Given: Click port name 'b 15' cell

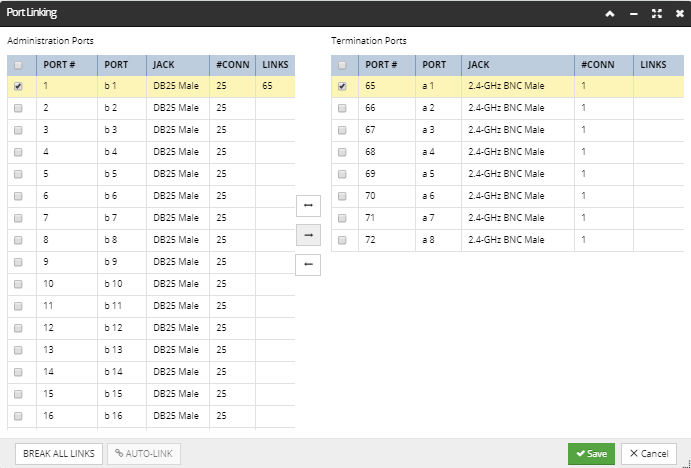Looking at the screenshot, I should (x=122, y=394).
